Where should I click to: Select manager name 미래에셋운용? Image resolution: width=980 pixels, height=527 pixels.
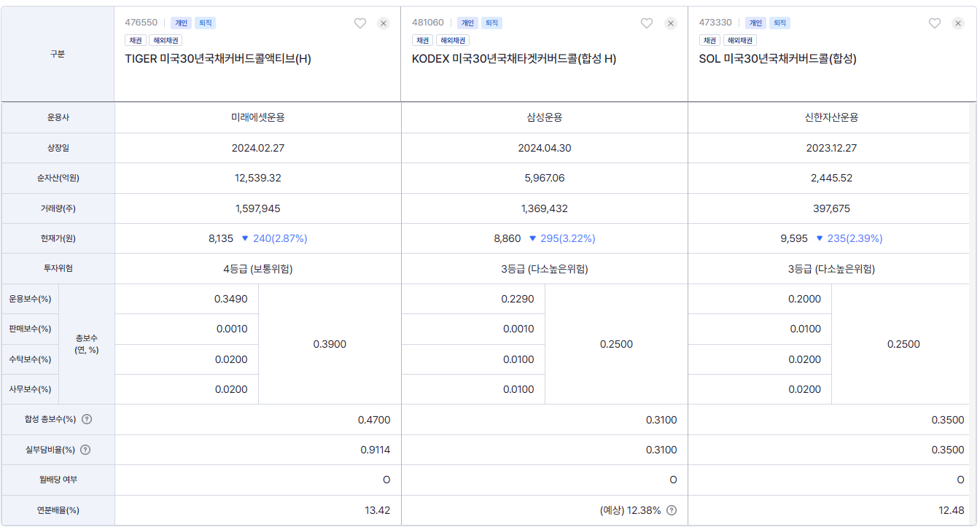tap(257, 117)
